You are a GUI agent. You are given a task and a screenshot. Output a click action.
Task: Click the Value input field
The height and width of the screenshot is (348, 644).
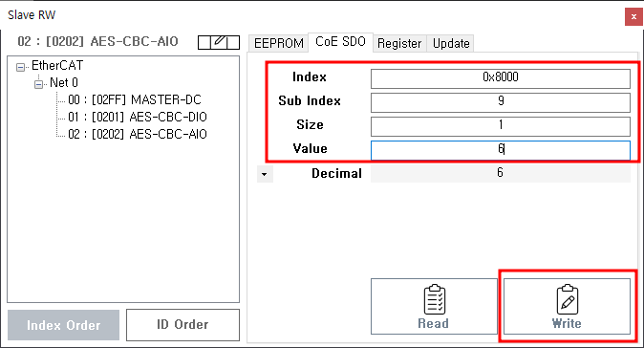tap(501, 150)
